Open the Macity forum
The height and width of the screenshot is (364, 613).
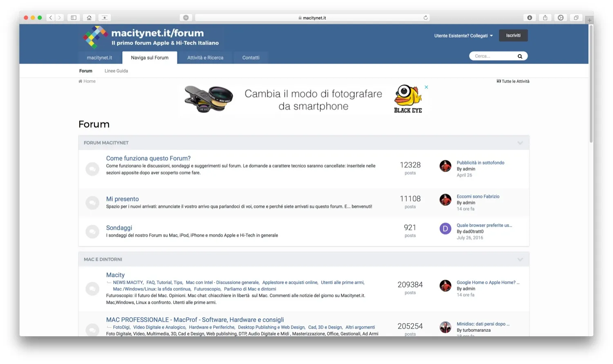(115, 275)
